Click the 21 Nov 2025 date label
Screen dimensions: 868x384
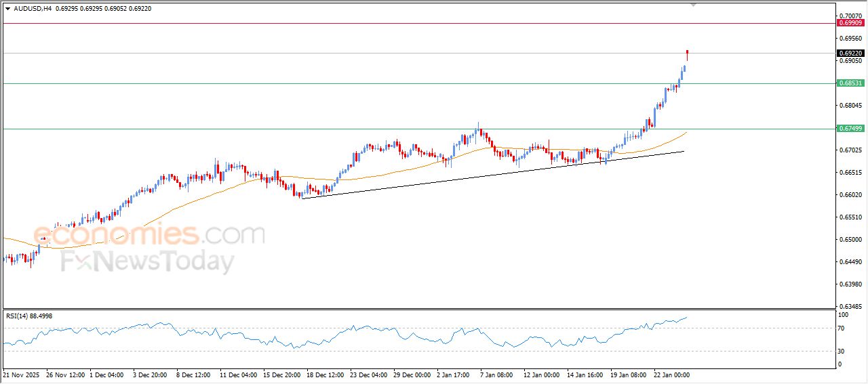pos(21,374)
